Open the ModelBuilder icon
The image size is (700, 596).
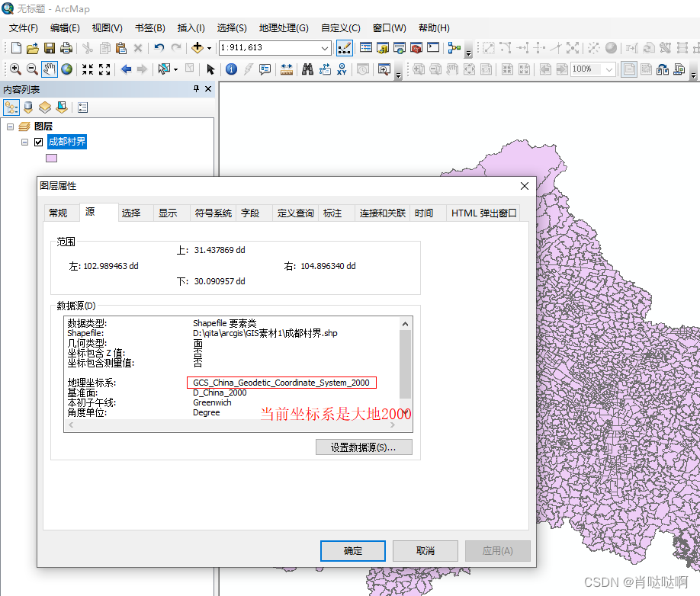click(454, 48)
